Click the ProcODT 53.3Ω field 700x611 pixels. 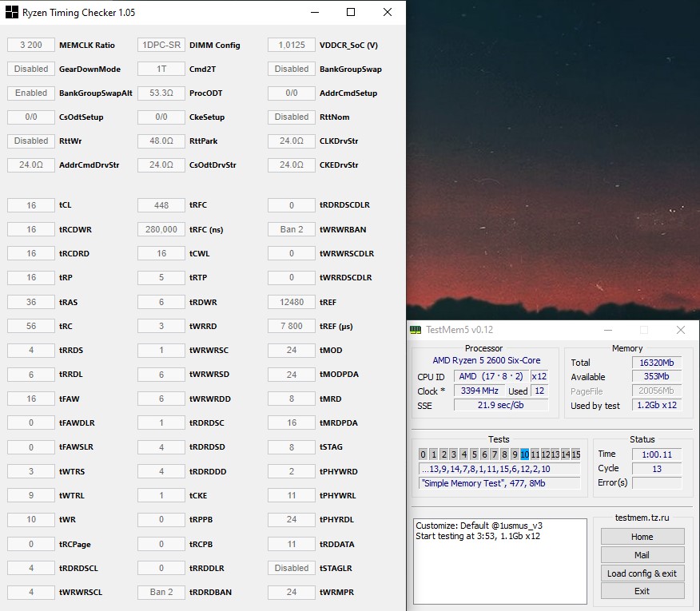point(161,93)
